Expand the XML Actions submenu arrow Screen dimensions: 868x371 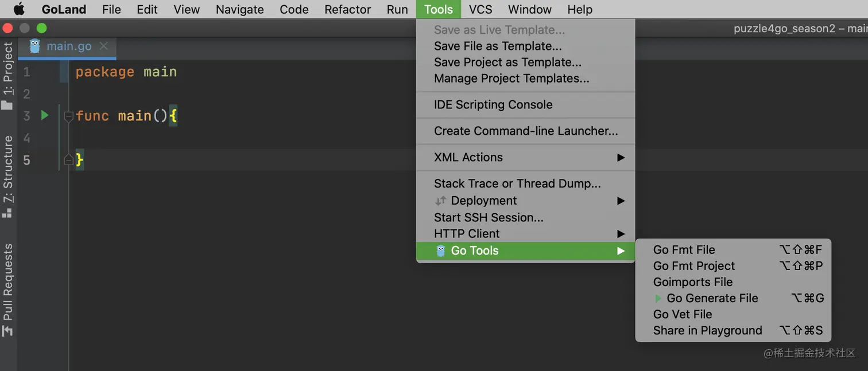[621, 157]
